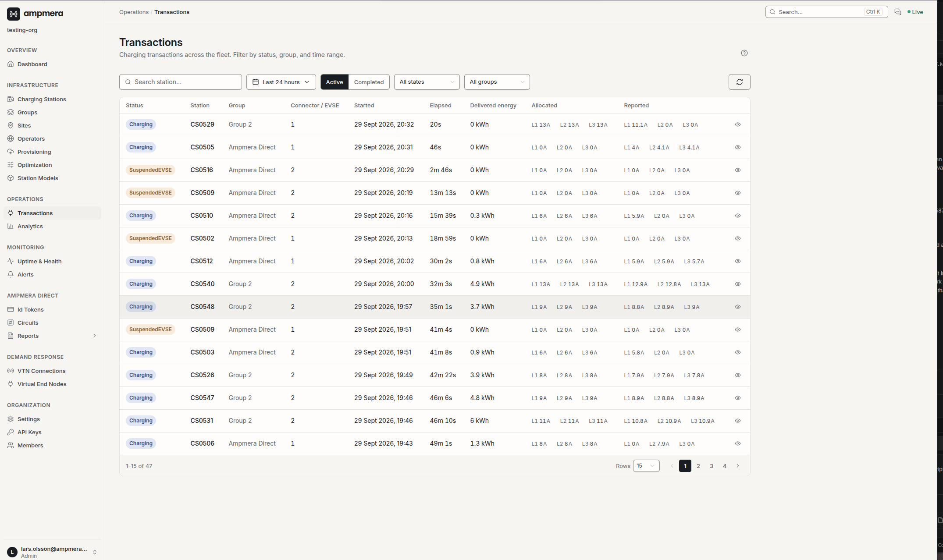Open Operators in the sidebar
Image resolution: width=943 pixels, height=560 pixels.
(x=52, y=138)
